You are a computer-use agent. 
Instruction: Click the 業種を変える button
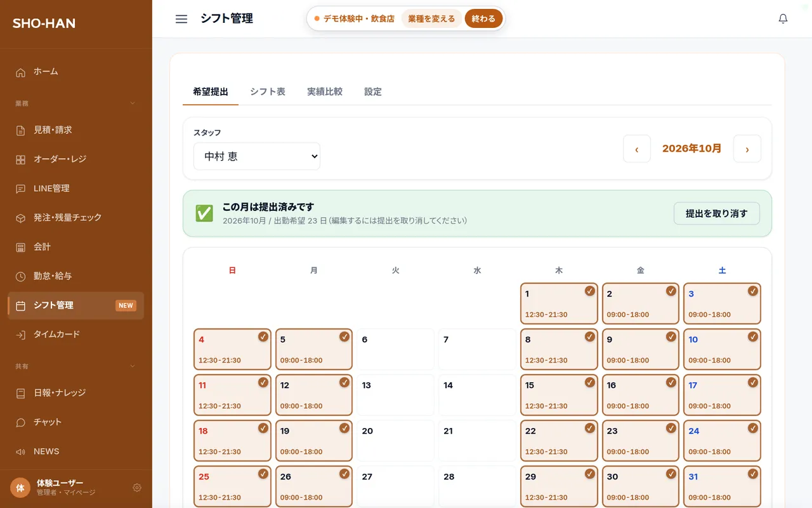click(x=431, y=19)
